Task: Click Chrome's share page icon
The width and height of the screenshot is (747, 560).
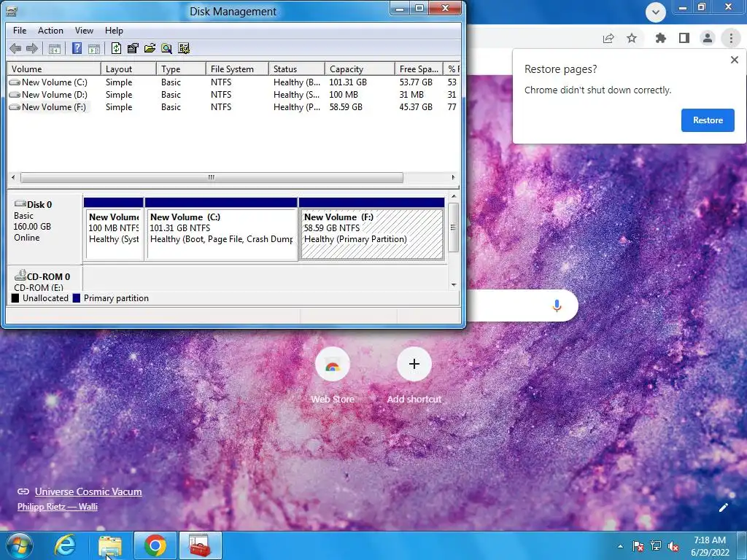Action: 608,38
